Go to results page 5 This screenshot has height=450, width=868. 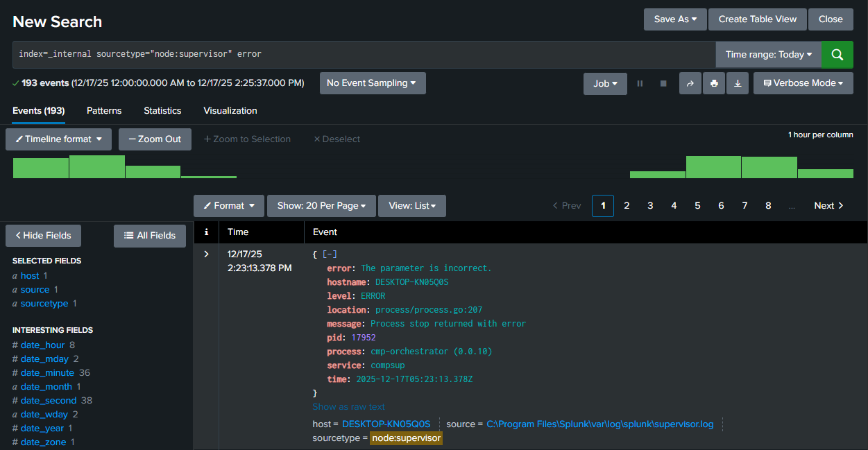click(x=697, y=206)
